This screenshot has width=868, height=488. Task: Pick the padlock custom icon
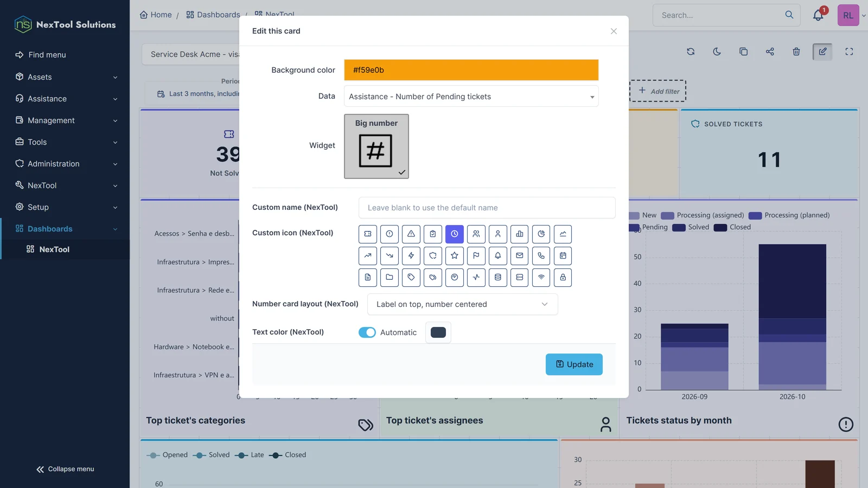pos(563,278)
